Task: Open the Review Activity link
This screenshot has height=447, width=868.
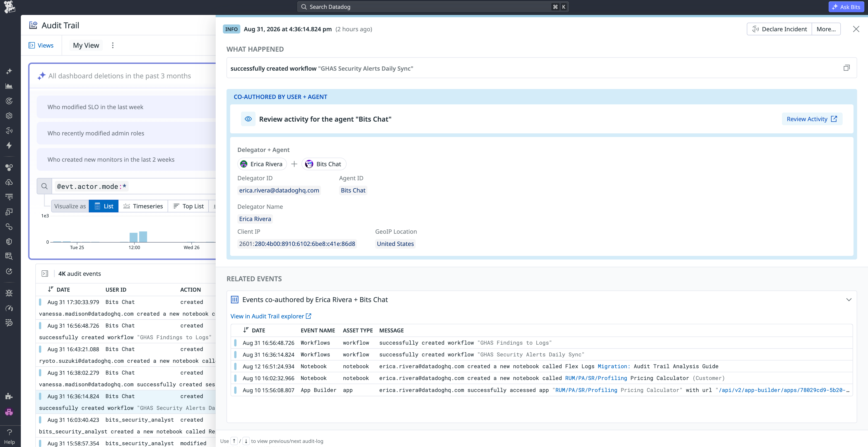Action: click(812, 119)
